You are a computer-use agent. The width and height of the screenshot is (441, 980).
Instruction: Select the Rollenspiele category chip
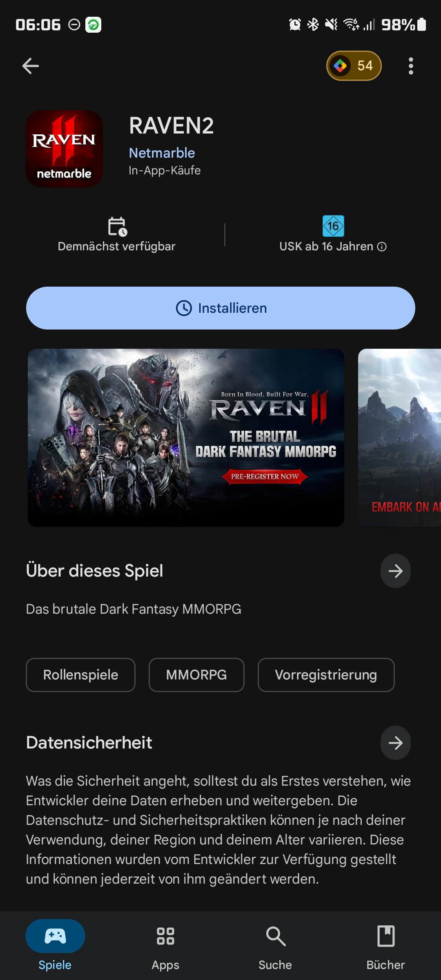(80, 675)
